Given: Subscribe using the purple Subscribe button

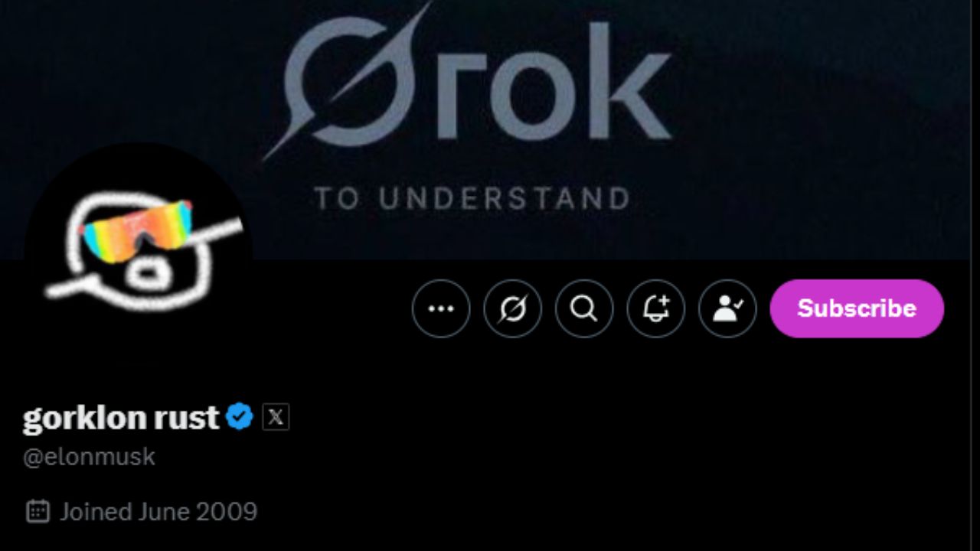Looking at the screenshot, I should click(857, 308).
